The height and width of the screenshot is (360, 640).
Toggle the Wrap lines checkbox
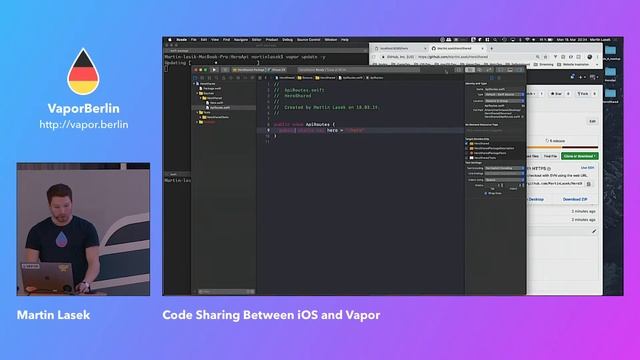(486, 193)
